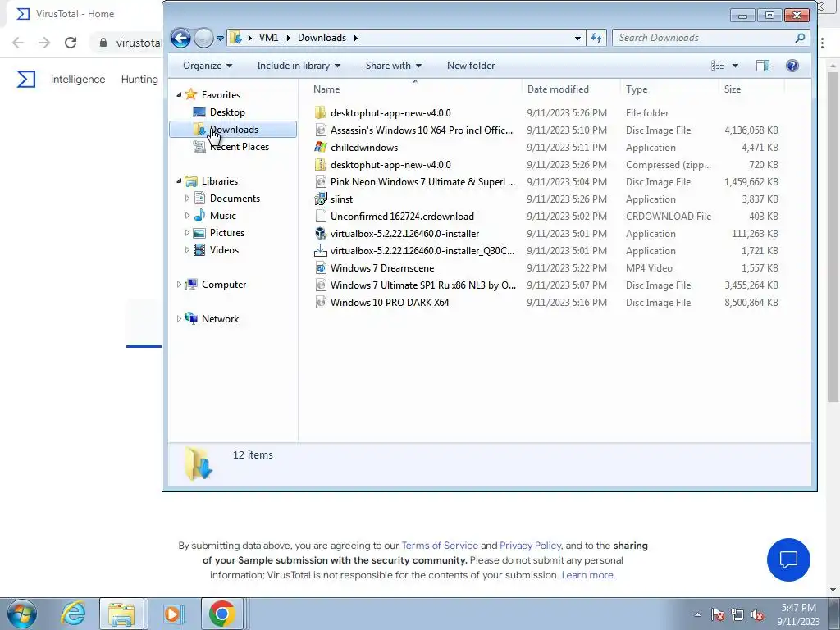Image resolution: width=840 pixels, height=630 pixels.
Task: Open Windows Media Player from taskbar
Action: (x=172, y=614)
